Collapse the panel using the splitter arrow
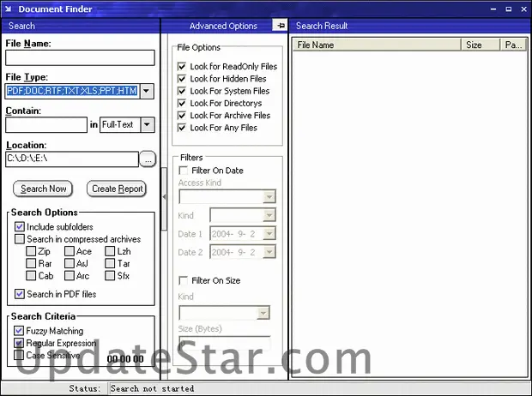 click(x=164, y=197)
